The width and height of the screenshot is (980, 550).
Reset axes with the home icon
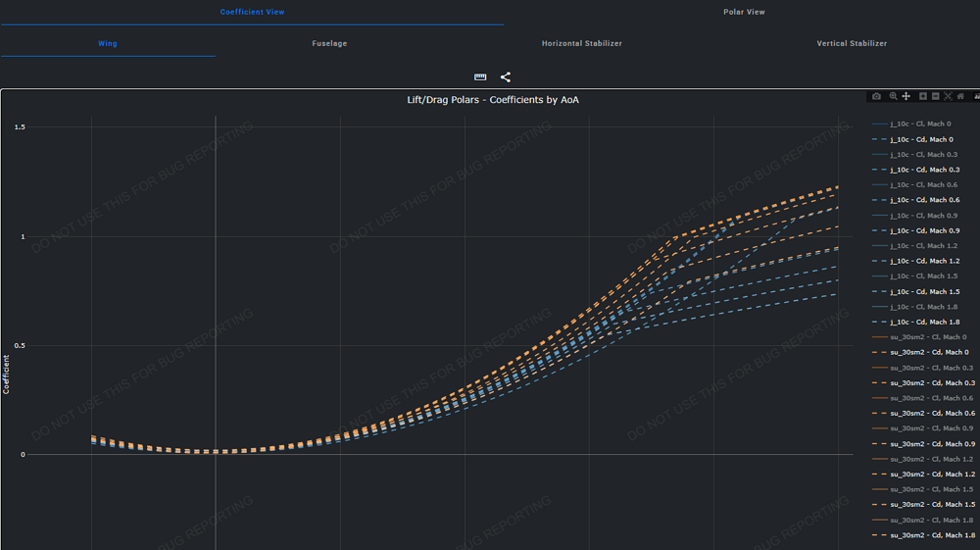[960, 96]
